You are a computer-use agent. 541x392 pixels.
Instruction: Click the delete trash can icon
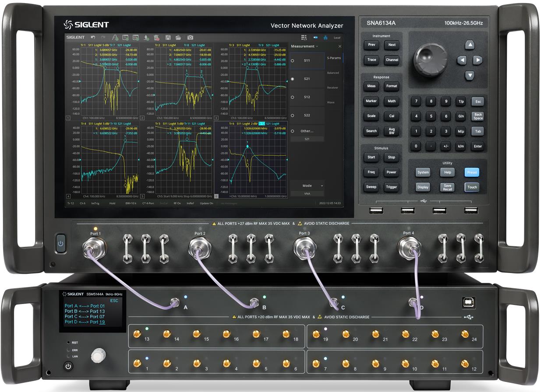tap(156, 38)
